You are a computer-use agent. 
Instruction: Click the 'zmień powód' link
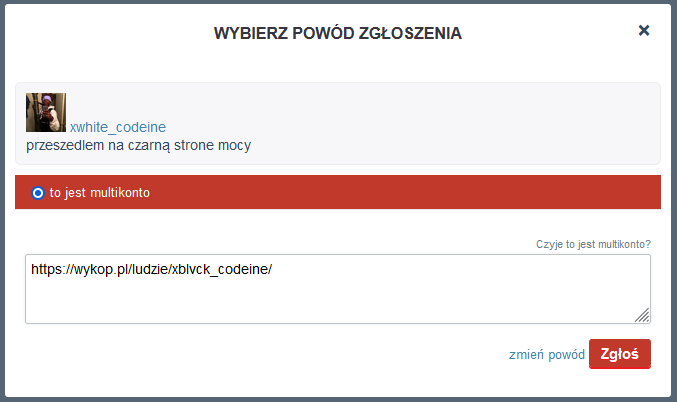(x=546, y=354)
